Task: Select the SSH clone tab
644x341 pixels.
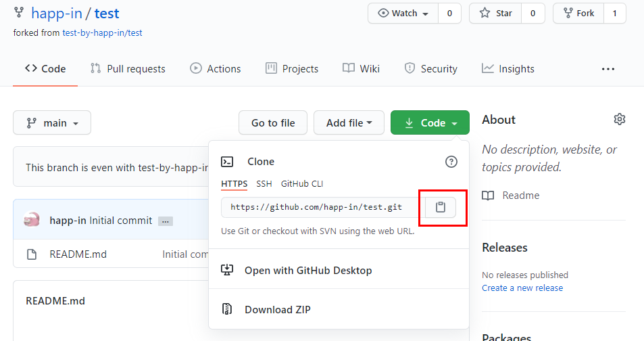Action: (264, 184)
